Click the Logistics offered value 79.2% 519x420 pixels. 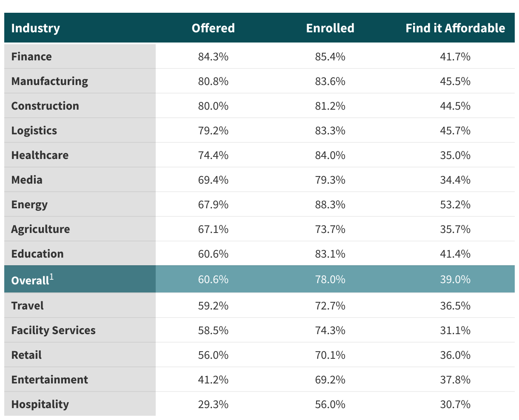213,131
